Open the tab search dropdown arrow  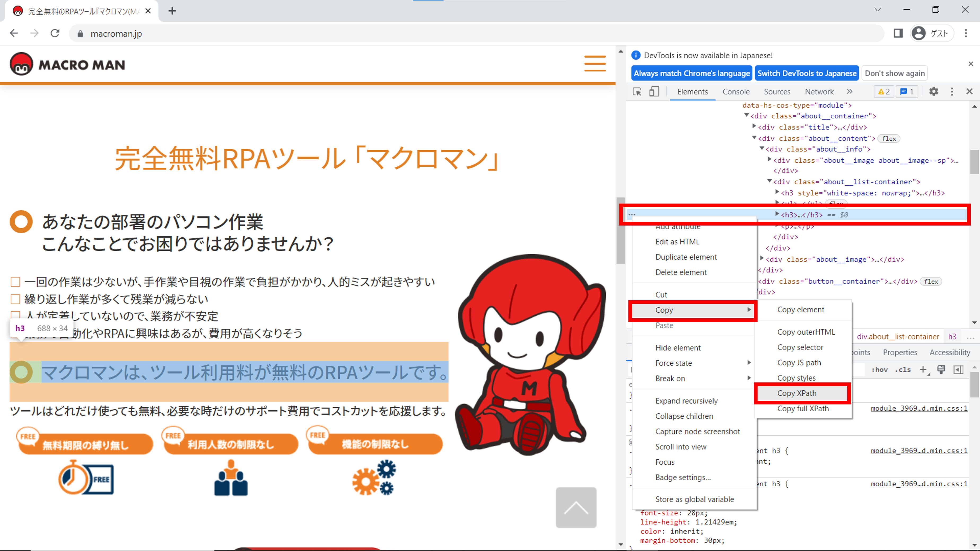tap(878, 10)
